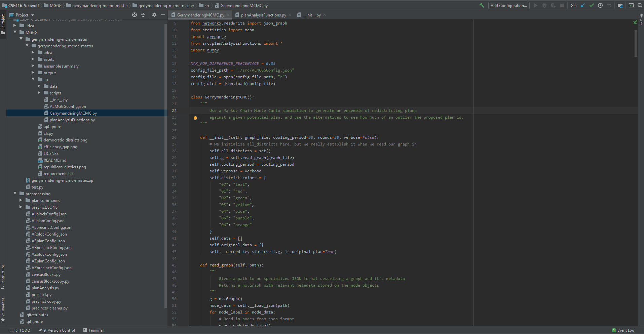The image size is (644, 334).
Task: Click the editor vertical scrollbar
Action: point(636,44)
